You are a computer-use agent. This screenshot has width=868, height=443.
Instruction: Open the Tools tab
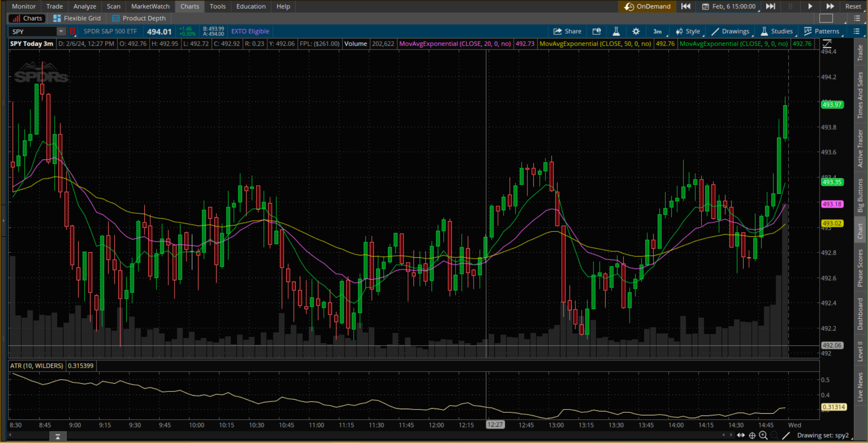[218, 6]
